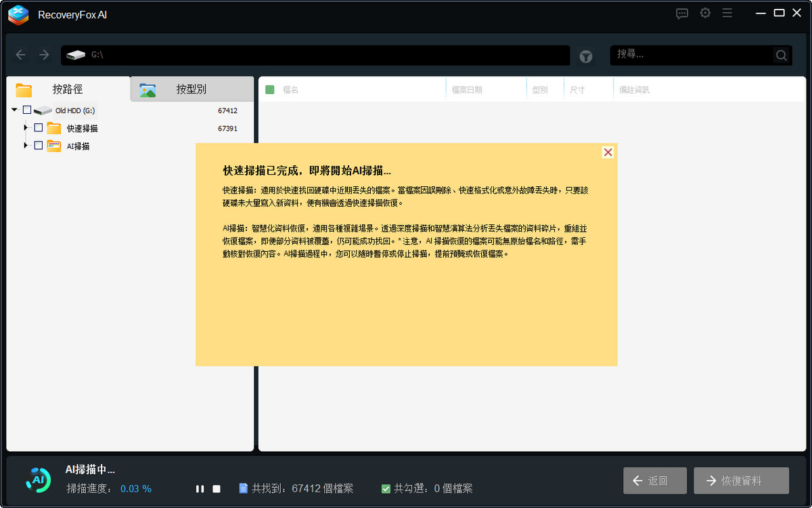Click the search magnifier icon
This screenshot has width=812, height=508.
tap(781, 56)
